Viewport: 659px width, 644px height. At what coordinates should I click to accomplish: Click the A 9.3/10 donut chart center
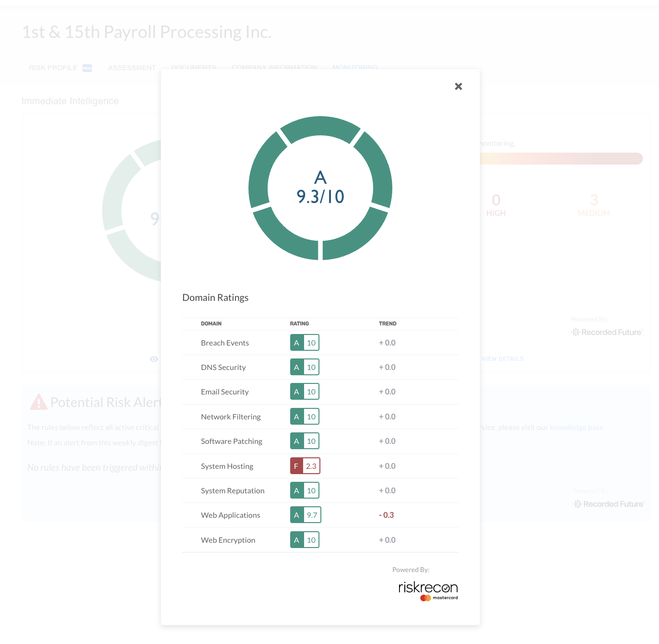(x=320, y=188)
